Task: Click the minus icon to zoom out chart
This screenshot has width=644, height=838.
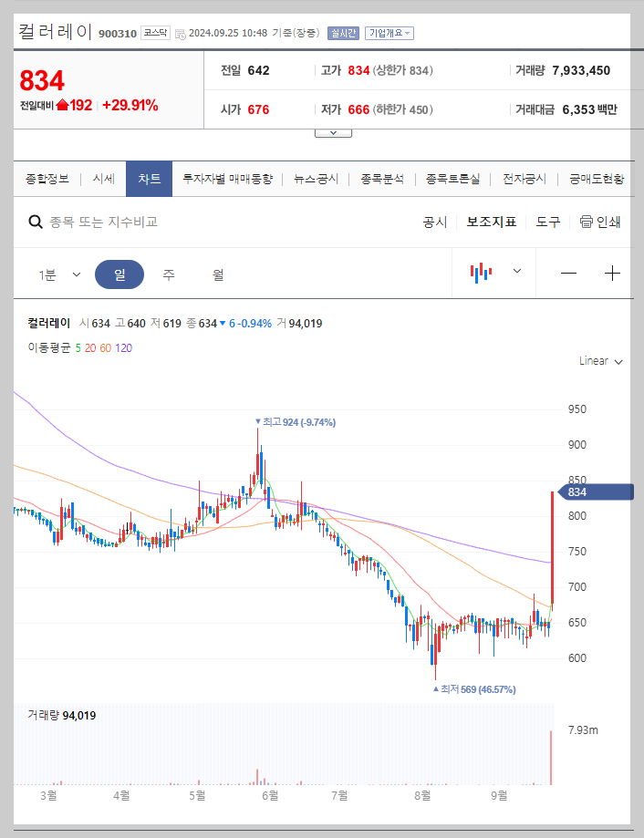Action: pos(568,273)
